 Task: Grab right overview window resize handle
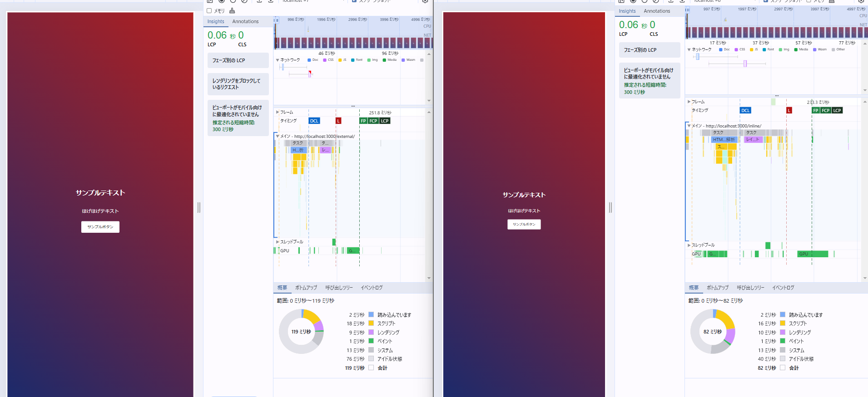pyautogui.click(x=687, y=10)
